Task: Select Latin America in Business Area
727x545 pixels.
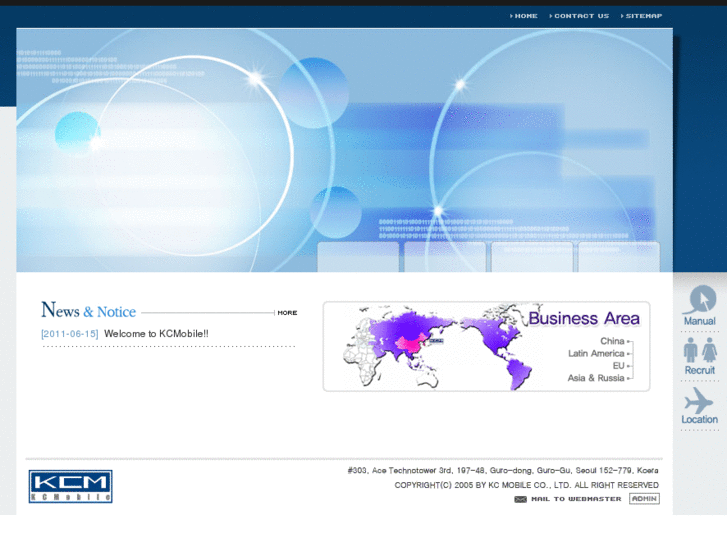Action: [596, 353]
